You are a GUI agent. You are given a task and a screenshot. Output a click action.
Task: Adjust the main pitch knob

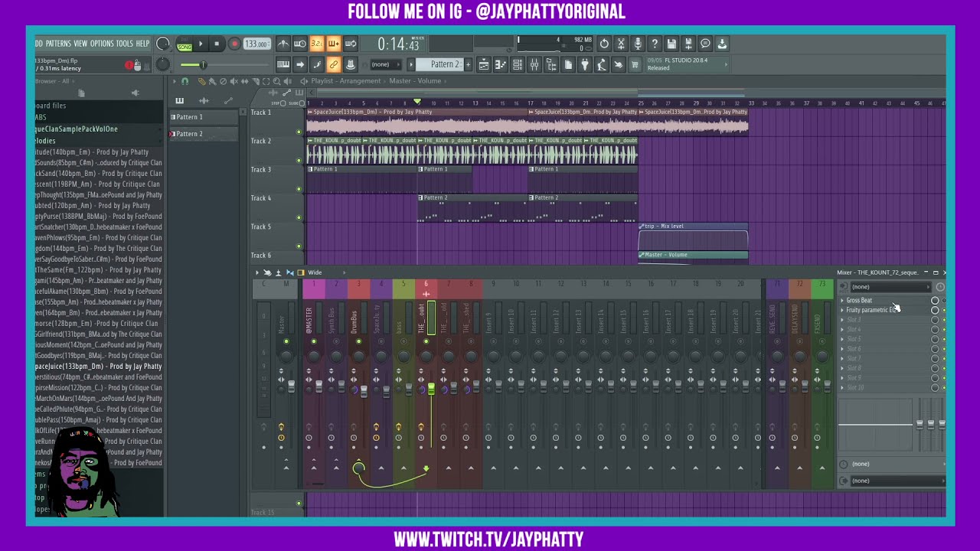click(162, 64)
